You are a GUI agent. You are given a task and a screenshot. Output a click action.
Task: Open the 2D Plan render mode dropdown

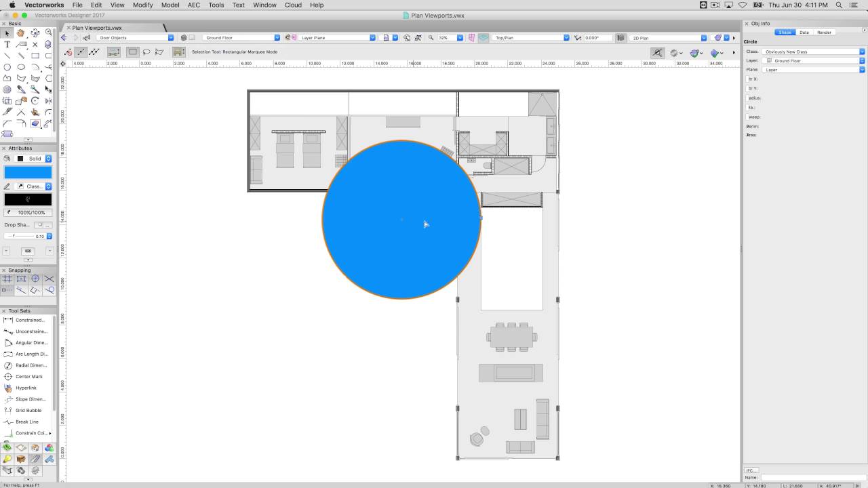coord(669,38)
